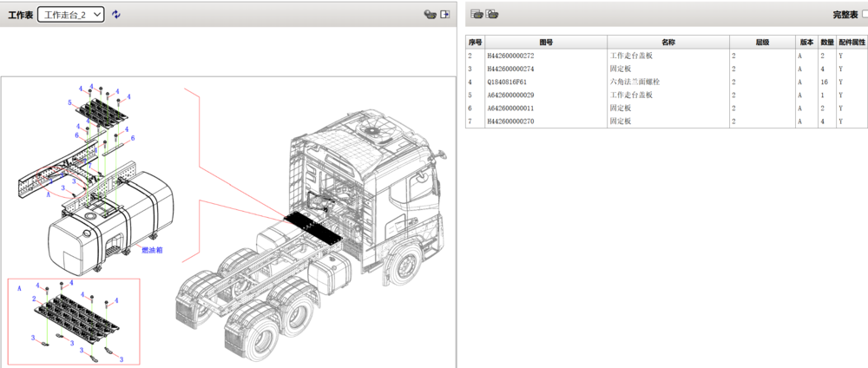This screenshot has height=368, width=868.
Task: Sort by the 图号 column header
Action: [546, 42]
